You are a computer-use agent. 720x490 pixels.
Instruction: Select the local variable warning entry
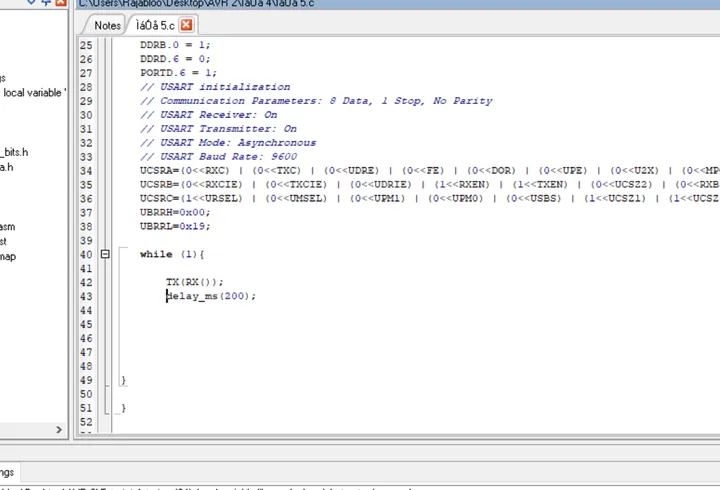(33, 93)
